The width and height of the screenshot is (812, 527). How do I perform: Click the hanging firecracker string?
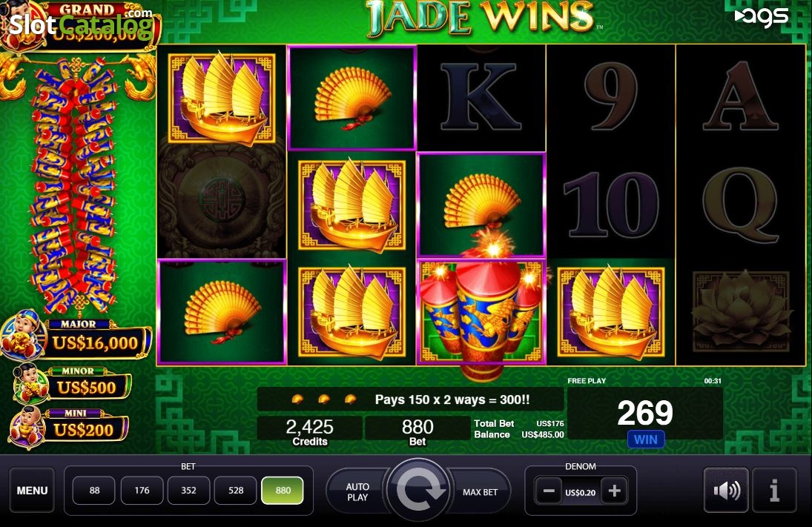tap(73, 186)
